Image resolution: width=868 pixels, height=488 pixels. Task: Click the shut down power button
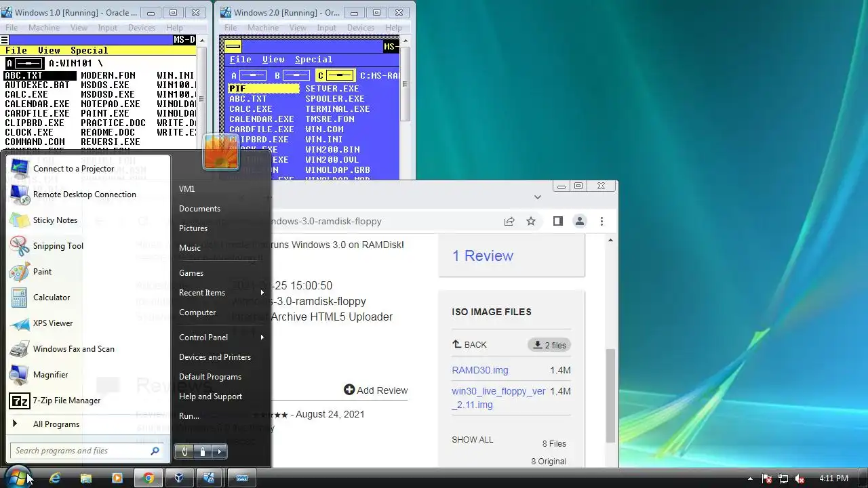[184, 451]
